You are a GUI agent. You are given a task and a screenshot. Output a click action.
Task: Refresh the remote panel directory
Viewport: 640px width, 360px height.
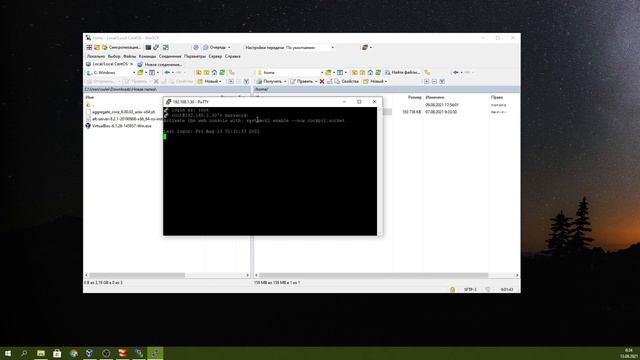(x=378, y=73)
